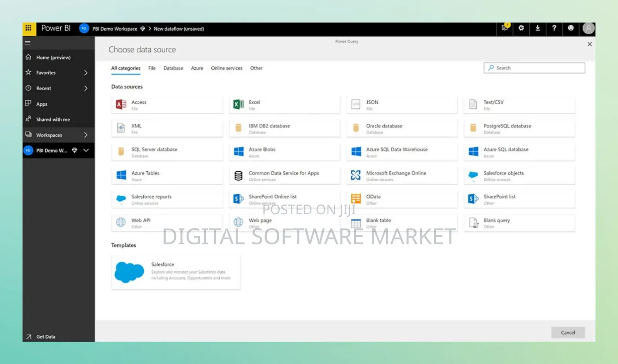
Task: Click New dataflow (unsaved) breadcrumb
Action: point(179,29)
